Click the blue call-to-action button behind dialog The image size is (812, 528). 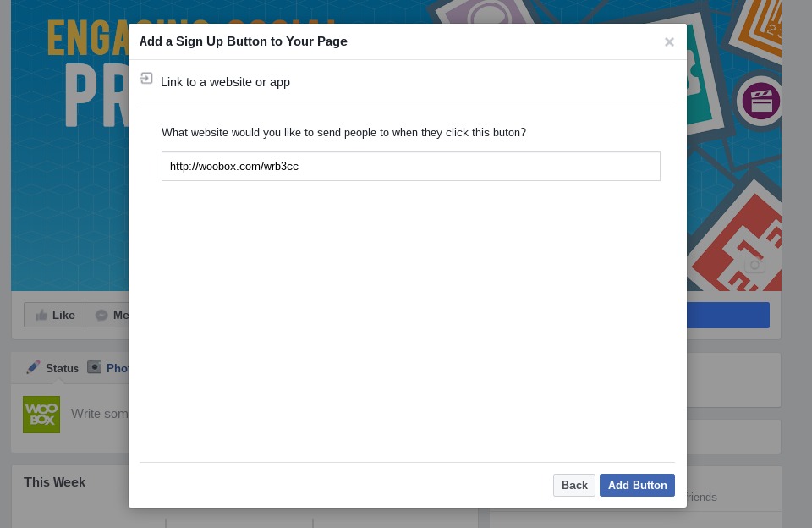point(728,315)
